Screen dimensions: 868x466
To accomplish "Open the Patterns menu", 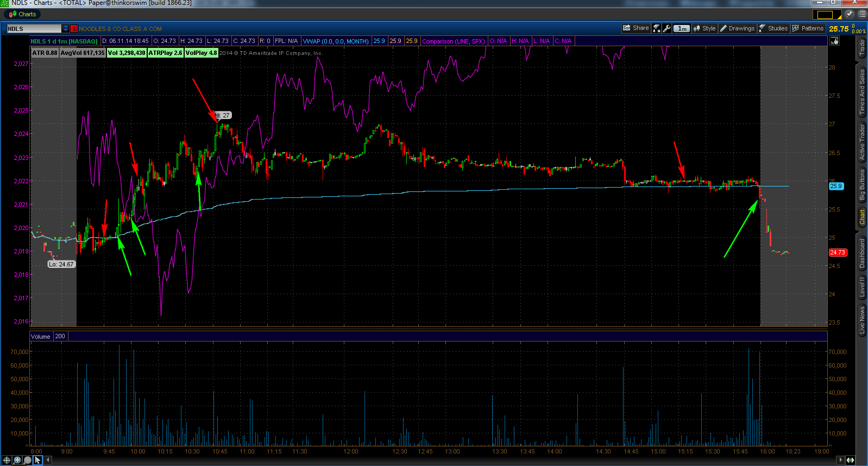I will (x=808, y=28).
